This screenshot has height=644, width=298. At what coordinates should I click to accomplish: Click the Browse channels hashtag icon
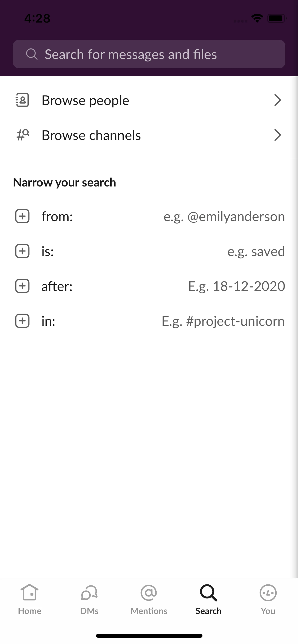coord(23,135)
